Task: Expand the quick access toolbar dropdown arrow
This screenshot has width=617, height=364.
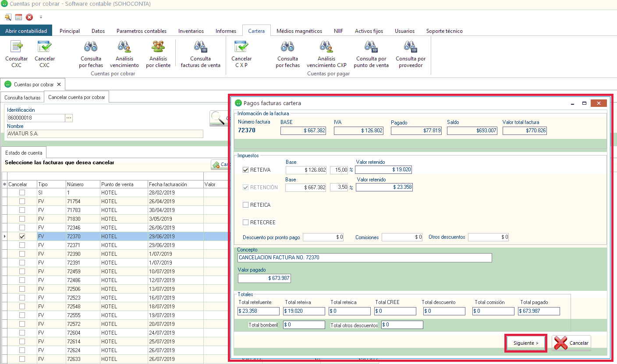Action: 41,18
